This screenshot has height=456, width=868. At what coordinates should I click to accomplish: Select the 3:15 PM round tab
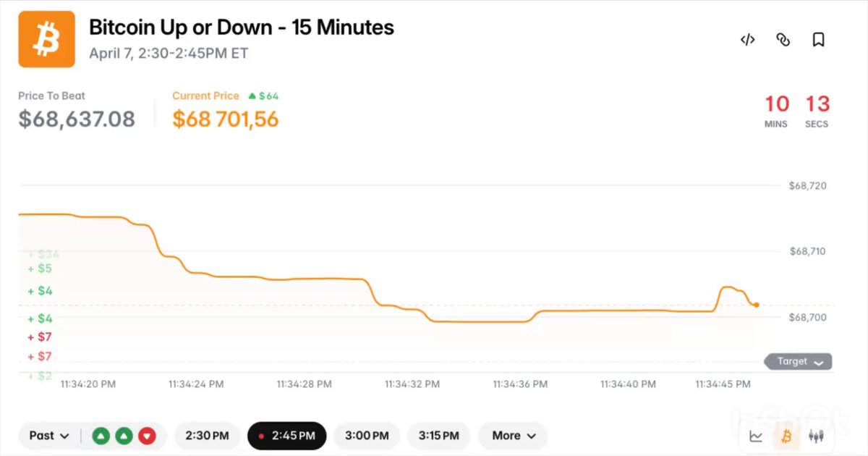pos(439,436)
